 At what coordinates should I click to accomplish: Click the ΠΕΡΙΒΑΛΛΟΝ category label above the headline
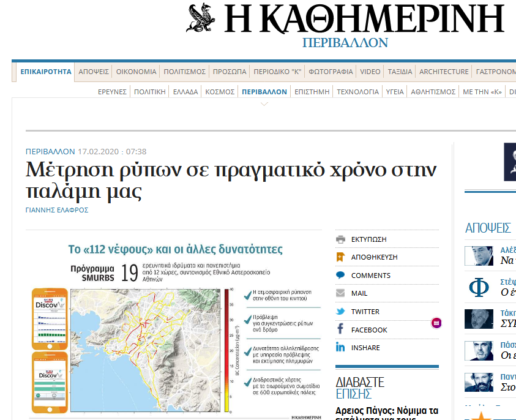coord(50,151)
